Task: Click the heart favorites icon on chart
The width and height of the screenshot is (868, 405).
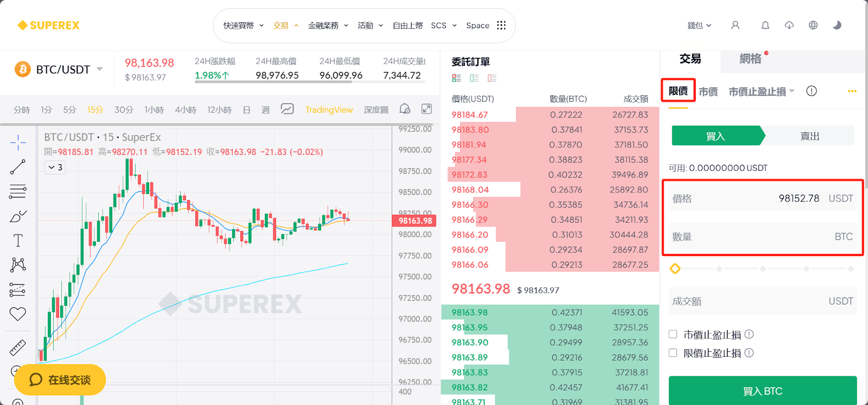Action: point(18,314)
